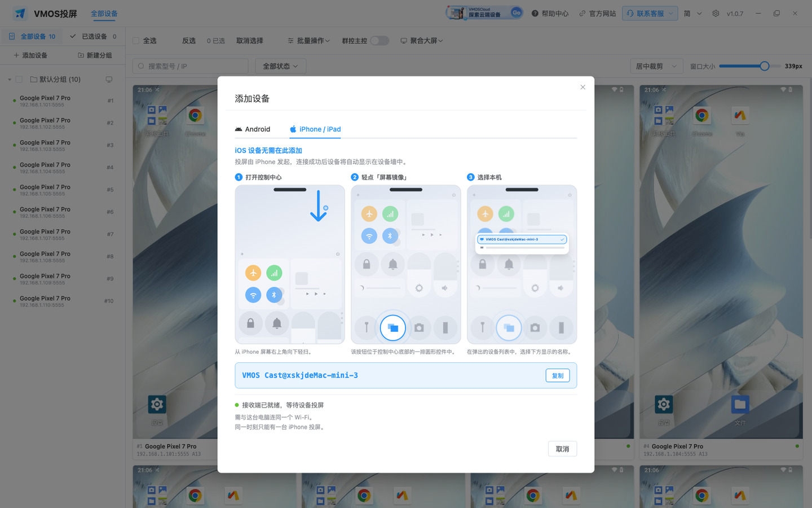Open Chrome on the device #1 thumbnail
This screenshot has width=812, height=508.
195,116
